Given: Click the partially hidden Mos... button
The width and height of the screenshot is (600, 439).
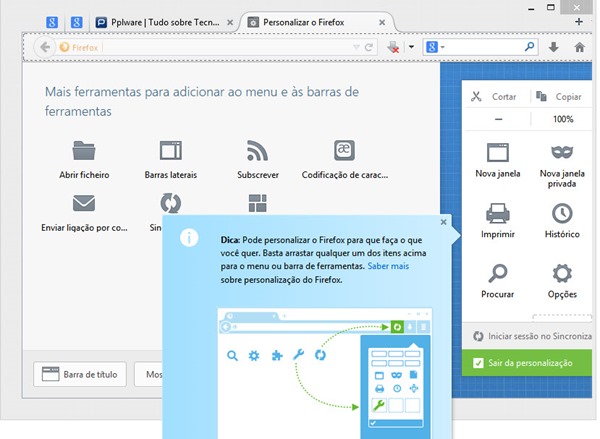Looking at the screenshot, I should click(148, 374).
